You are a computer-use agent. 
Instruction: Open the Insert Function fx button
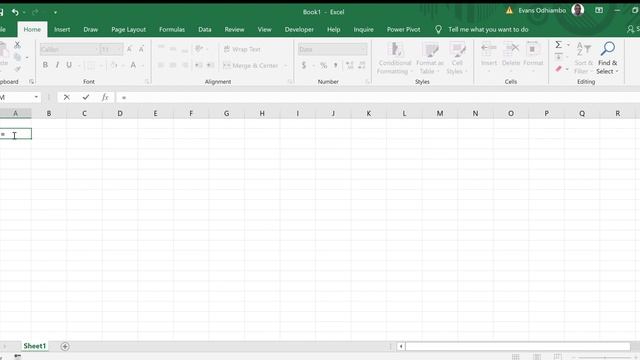tap(105, 97)
